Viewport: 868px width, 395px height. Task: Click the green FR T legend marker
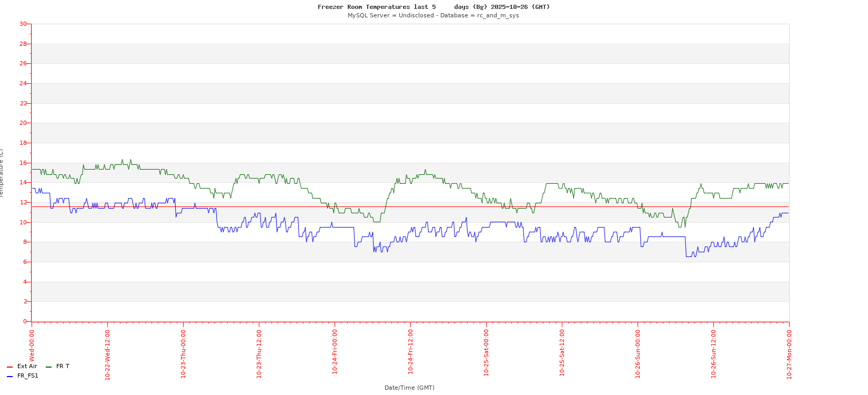click(48, 367)
